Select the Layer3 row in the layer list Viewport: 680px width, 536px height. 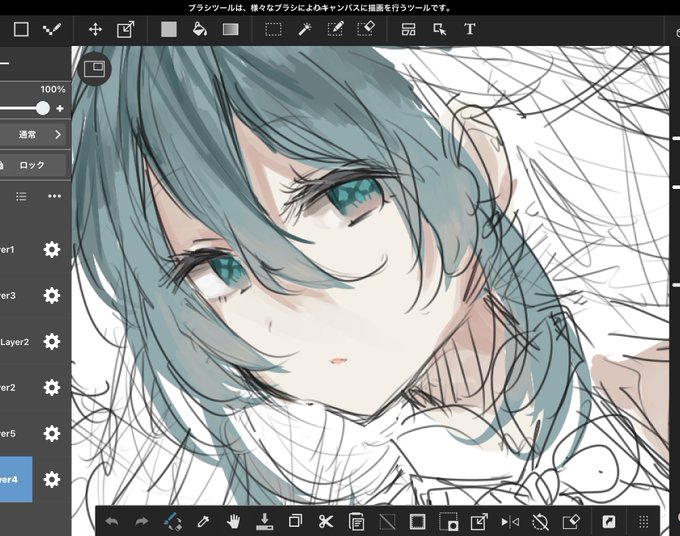coord(16,296)
